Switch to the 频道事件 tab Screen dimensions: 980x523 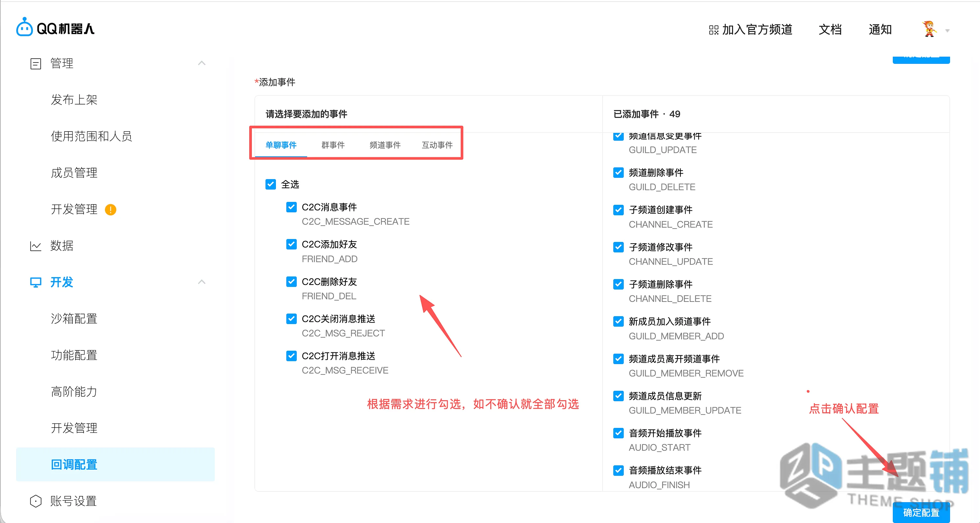(x=385, y=145)
